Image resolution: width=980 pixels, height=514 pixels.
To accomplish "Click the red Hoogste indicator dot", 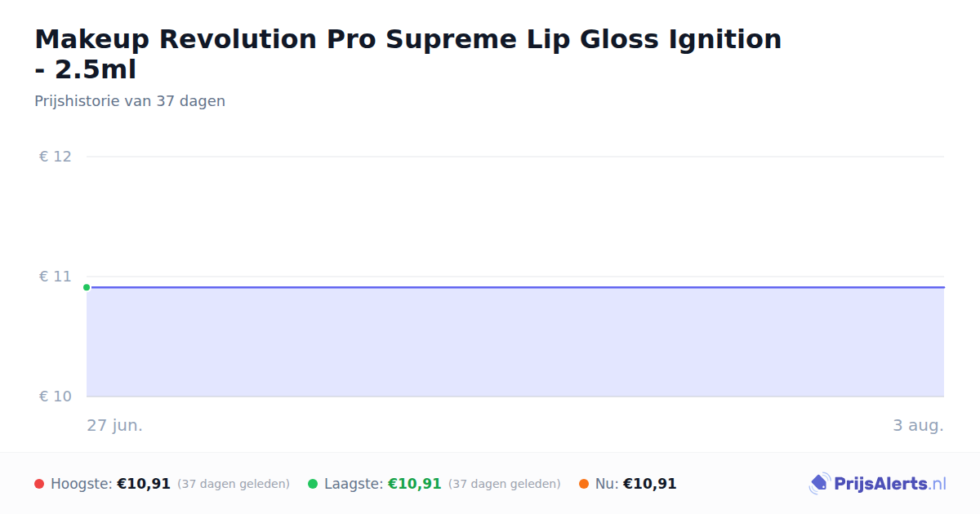I will [x=39, y=484].
